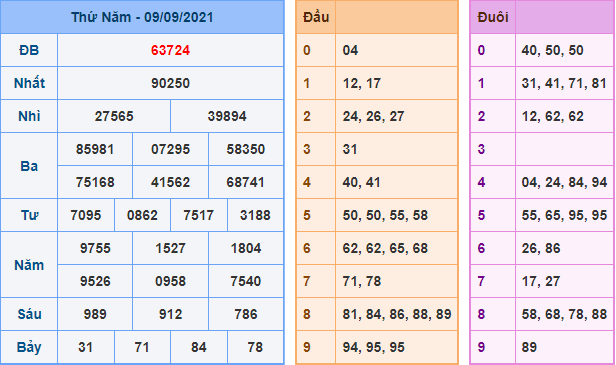Click Đuôi values 55, 65, 95, 95

click(564, 215)
